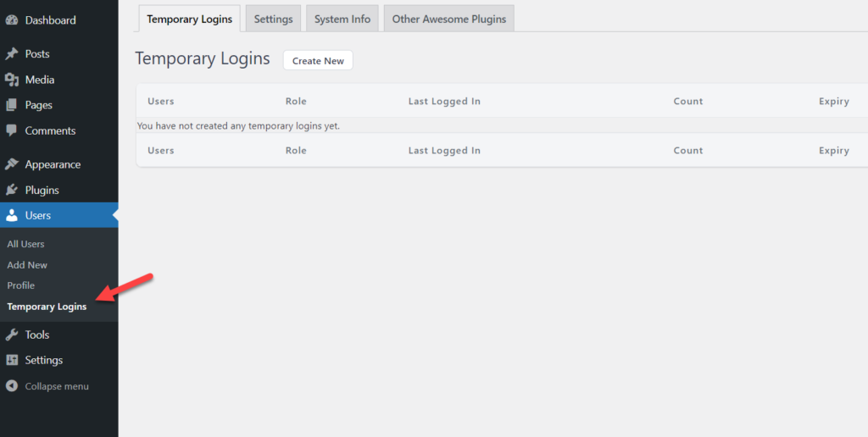The height and width of the screenshot is (437, 868).
Task: Click the Plugins plug icon
Action: pos(12,190)
